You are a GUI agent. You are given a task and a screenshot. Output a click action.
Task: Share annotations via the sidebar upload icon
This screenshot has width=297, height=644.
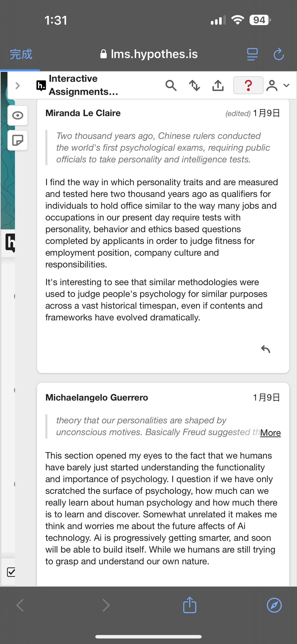[218, 85]
